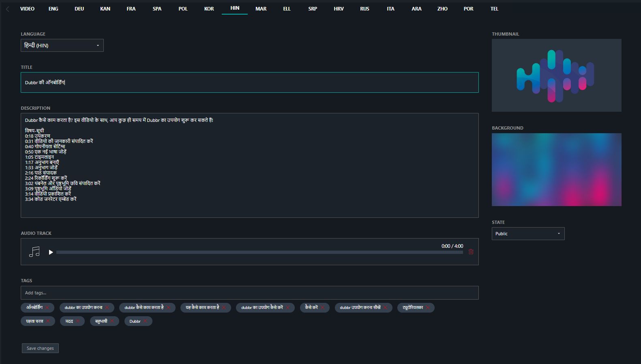Viewport: 641px width, 364px height.
Task: Click the '0:18 उपकरण' line in description
Action: coord(38,136)
